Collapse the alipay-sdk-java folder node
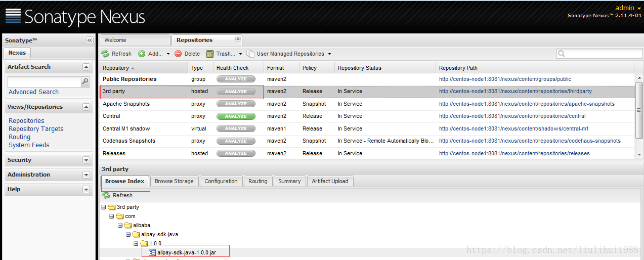 [x=128, y=234]
